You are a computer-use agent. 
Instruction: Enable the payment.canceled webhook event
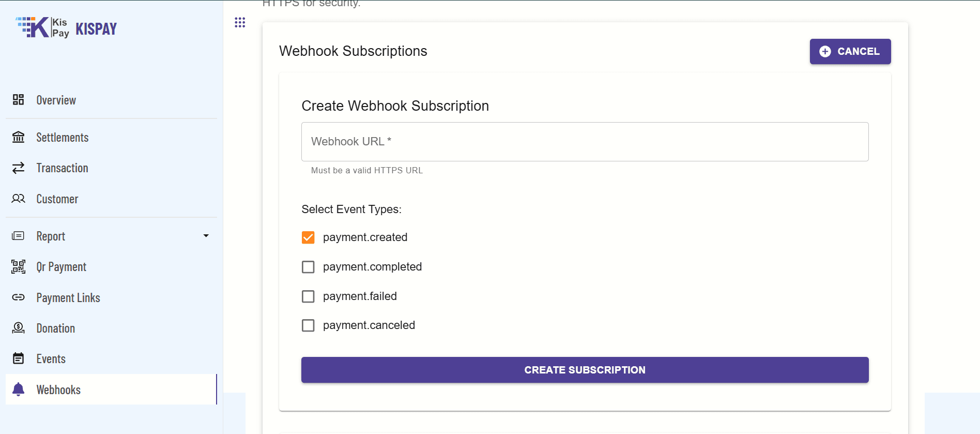click(x=308, y=325)
